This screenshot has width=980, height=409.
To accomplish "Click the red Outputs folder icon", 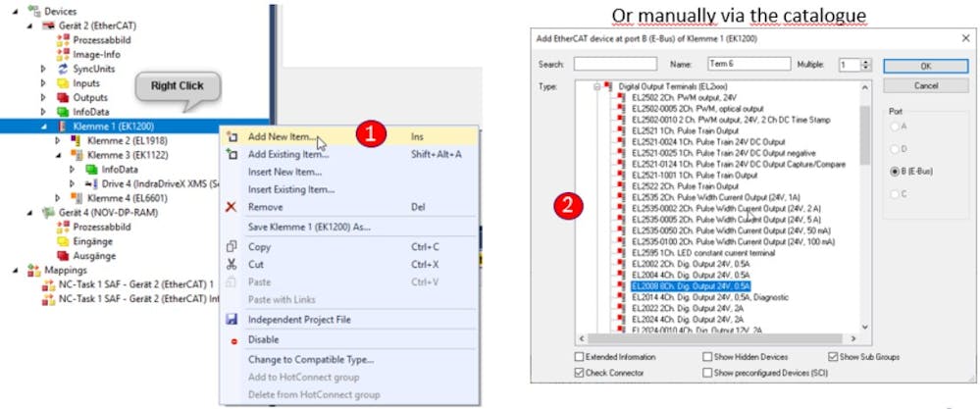I will [63, 97].
